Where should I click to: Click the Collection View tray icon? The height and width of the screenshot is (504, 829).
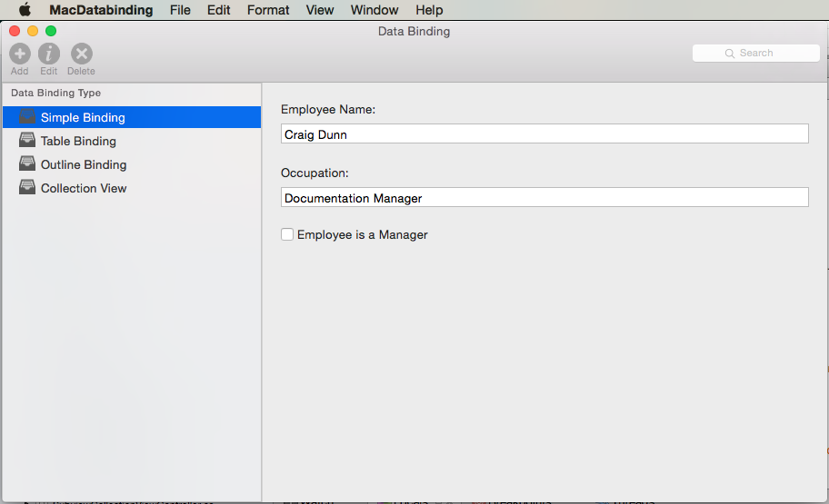[x=27, y=188]
